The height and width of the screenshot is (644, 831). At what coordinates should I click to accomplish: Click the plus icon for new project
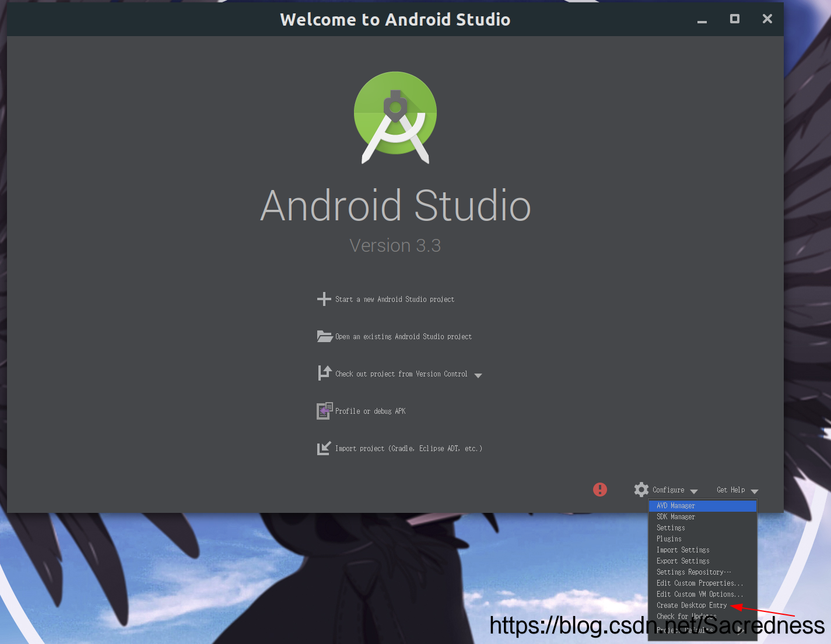click(324, 299)
